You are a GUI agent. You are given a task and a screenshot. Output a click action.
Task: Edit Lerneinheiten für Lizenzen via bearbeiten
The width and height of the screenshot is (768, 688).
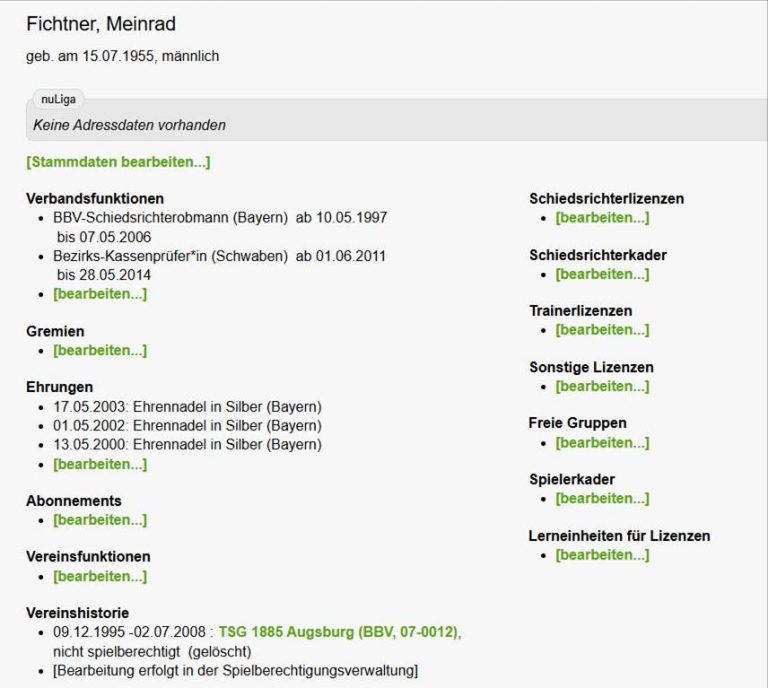(x=602, y=555)
